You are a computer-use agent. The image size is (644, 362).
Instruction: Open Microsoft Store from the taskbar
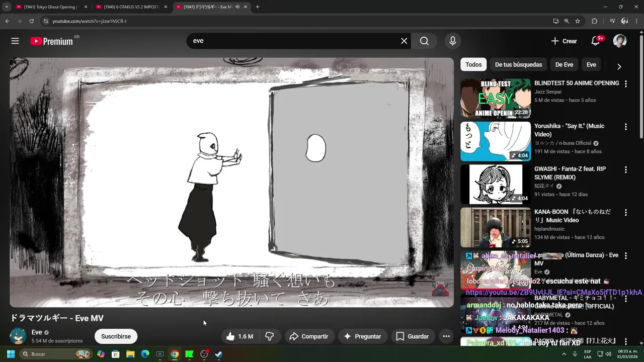pyautogui.click(x=116, y=354)
